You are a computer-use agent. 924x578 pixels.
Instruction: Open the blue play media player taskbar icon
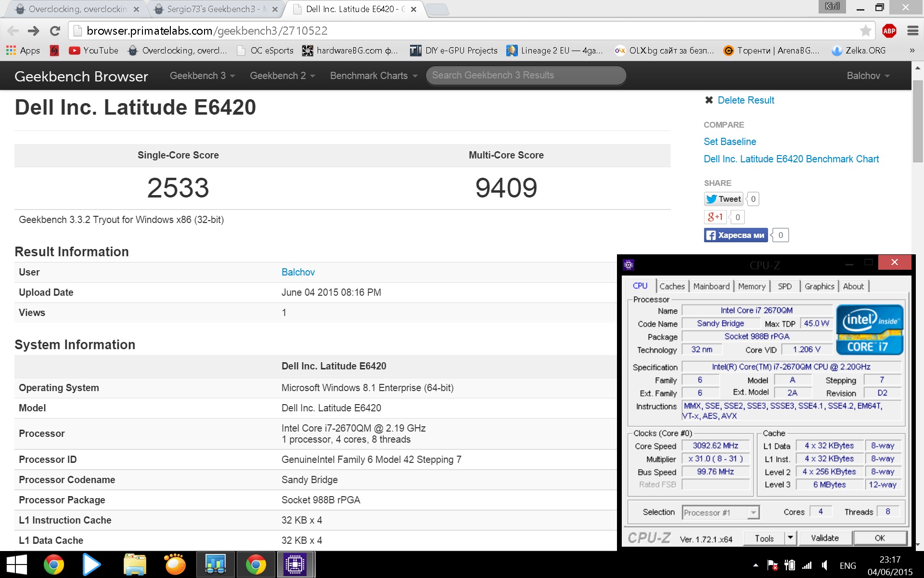tap(91, 565)
